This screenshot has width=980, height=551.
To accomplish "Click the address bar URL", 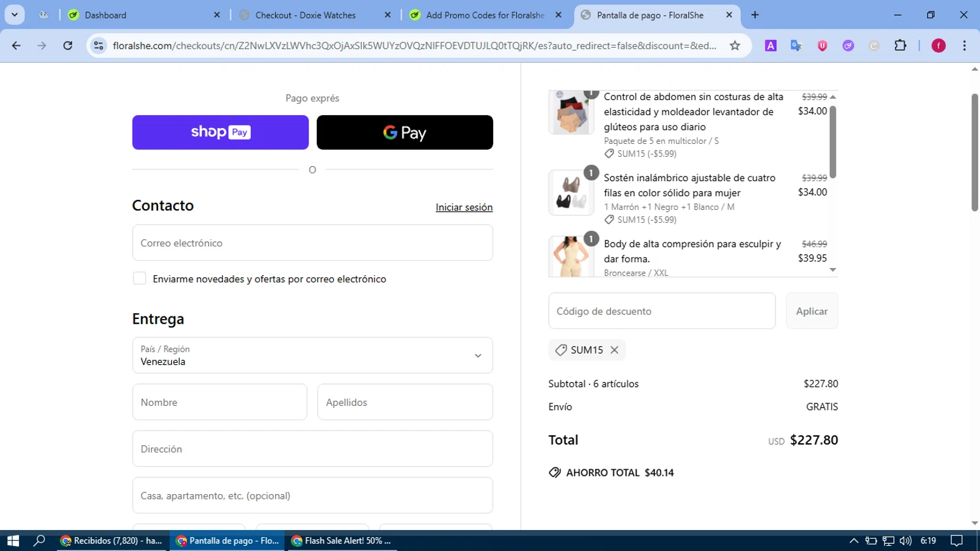I will (x=414, y=45).
